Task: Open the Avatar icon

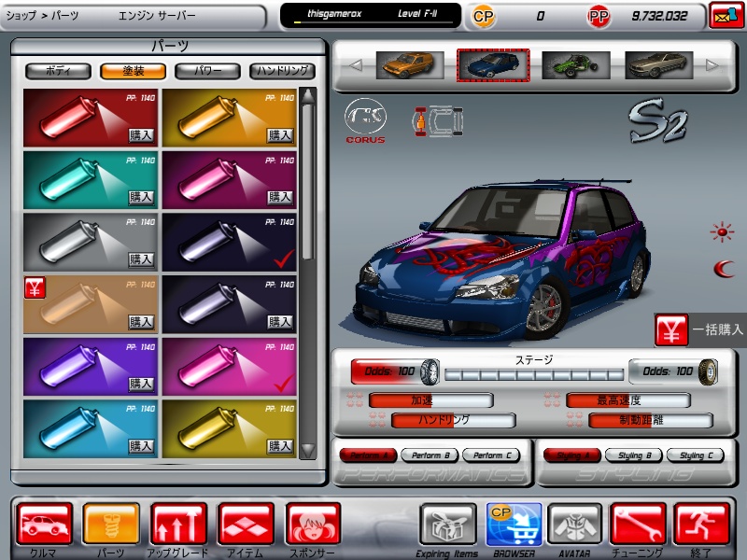Action: (574, 524)
